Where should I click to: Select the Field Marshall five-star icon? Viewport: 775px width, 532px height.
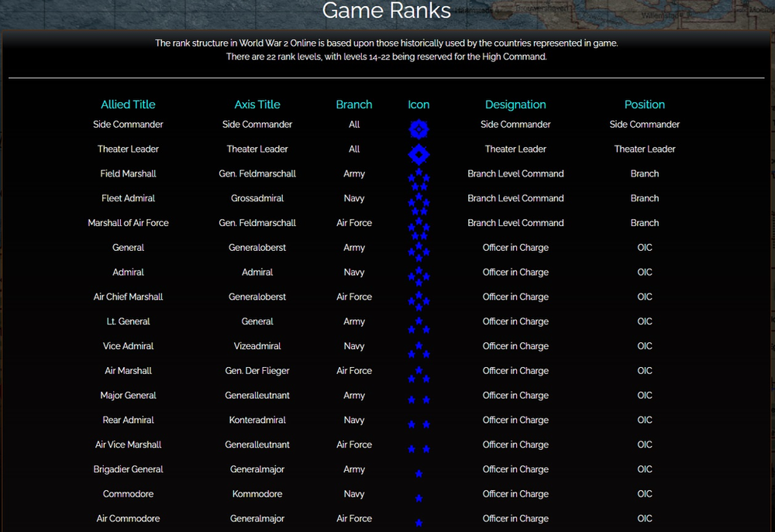click(418, 180)
